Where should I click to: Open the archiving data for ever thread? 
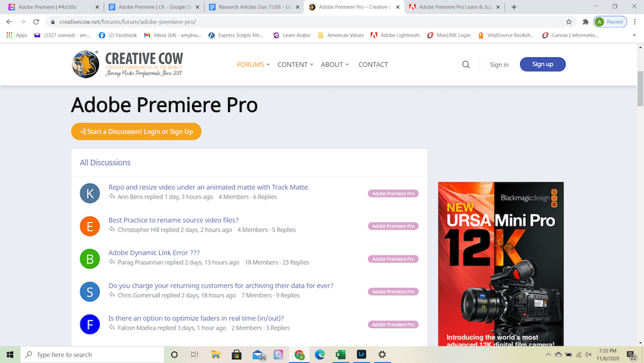(220, 285)
